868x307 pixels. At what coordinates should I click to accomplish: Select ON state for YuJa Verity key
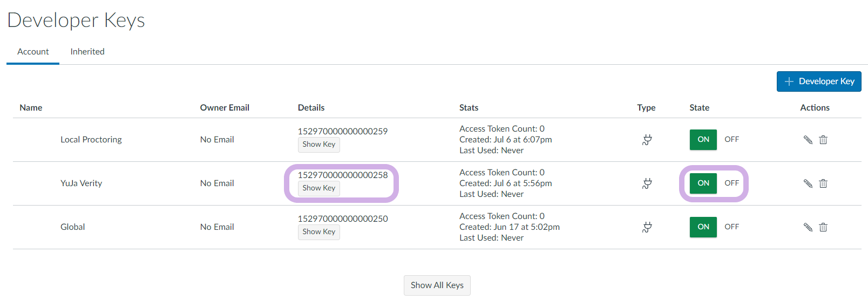point(703,183)
